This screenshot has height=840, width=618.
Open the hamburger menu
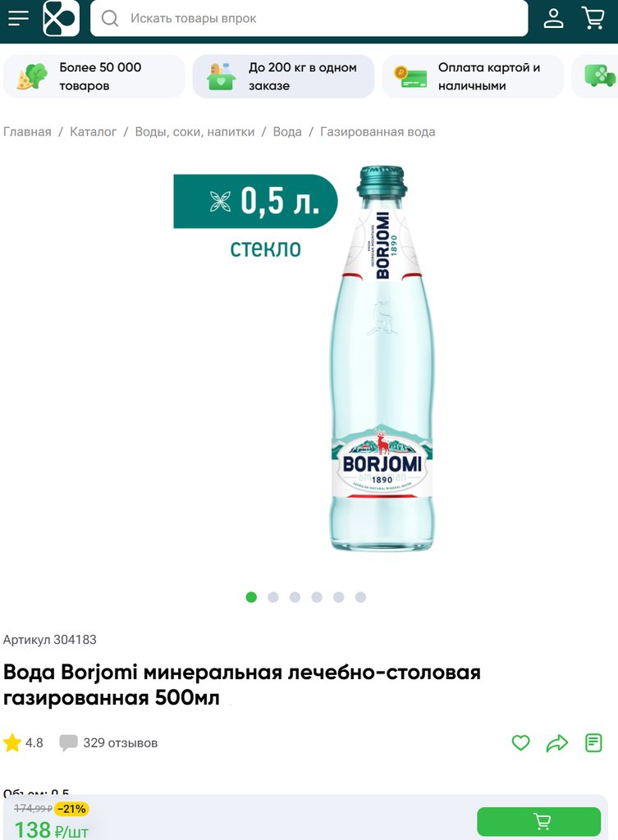[x=18, y=18]
